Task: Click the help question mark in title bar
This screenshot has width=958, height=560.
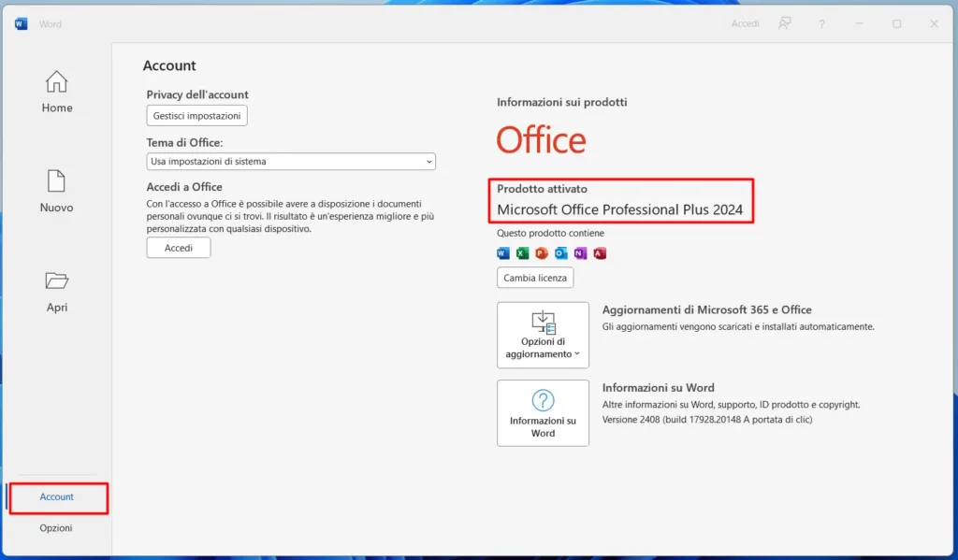Action: [821, 23]
